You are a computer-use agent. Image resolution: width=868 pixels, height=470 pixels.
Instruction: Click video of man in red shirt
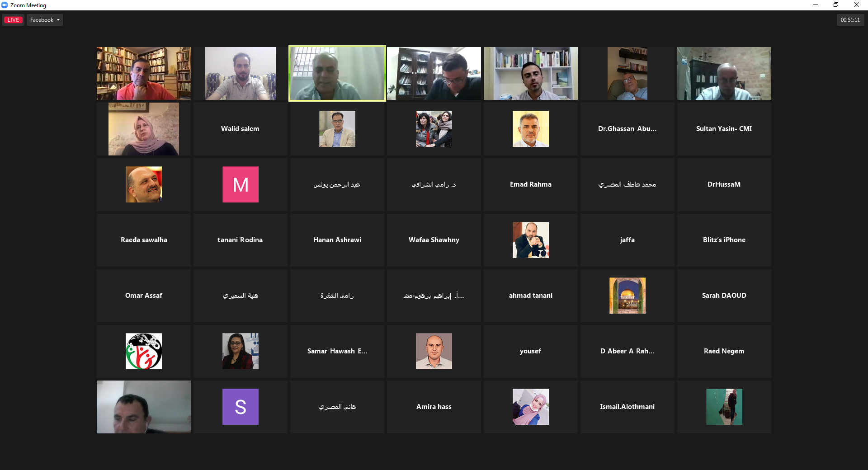pyautogui.click(x=144, y=73)
